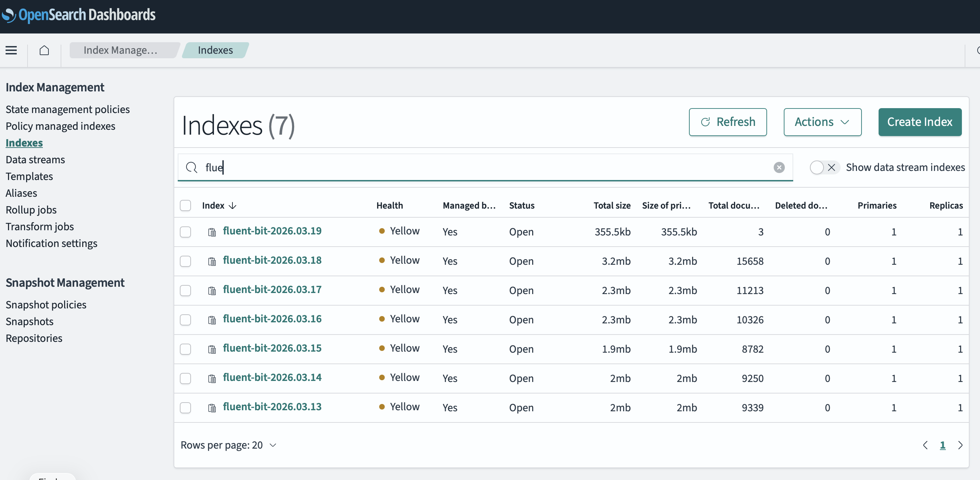Image resolution: width=980 pixels, height=480 pixels.
Task: Click document icon beside fluent-bit-2026.03.19
Action: pyautogui.click(x=212, y=232)
